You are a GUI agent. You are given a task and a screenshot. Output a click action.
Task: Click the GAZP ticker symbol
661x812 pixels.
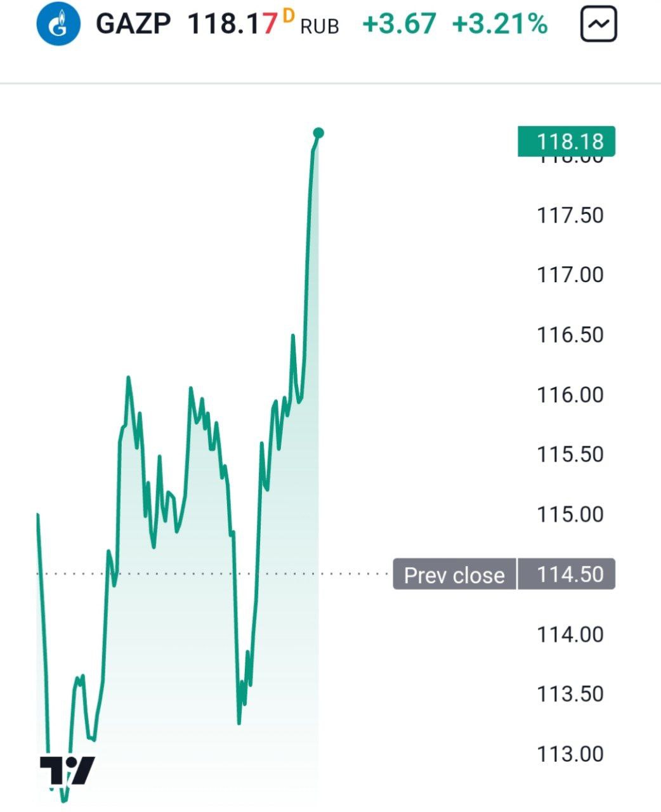click(x=133, y=25)
